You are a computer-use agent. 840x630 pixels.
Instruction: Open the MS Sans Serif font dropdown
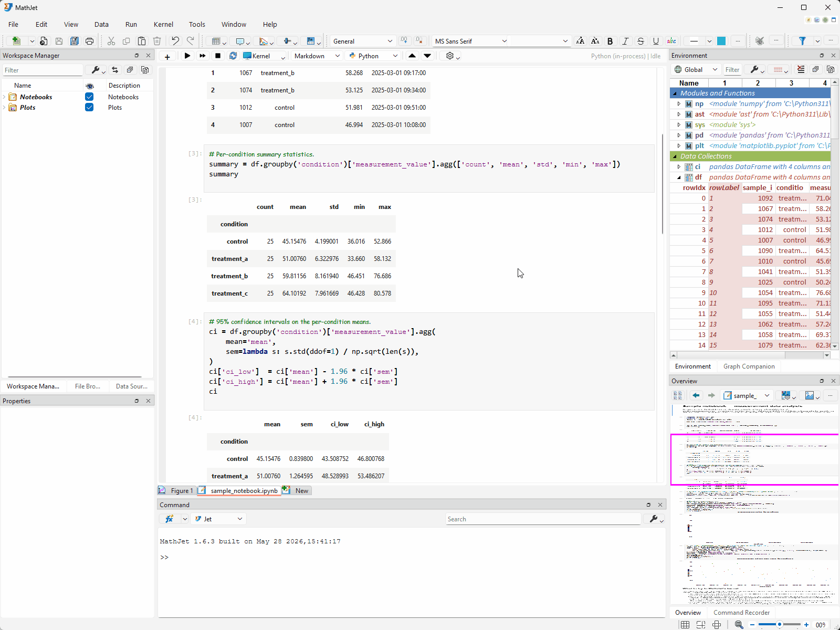470,41
